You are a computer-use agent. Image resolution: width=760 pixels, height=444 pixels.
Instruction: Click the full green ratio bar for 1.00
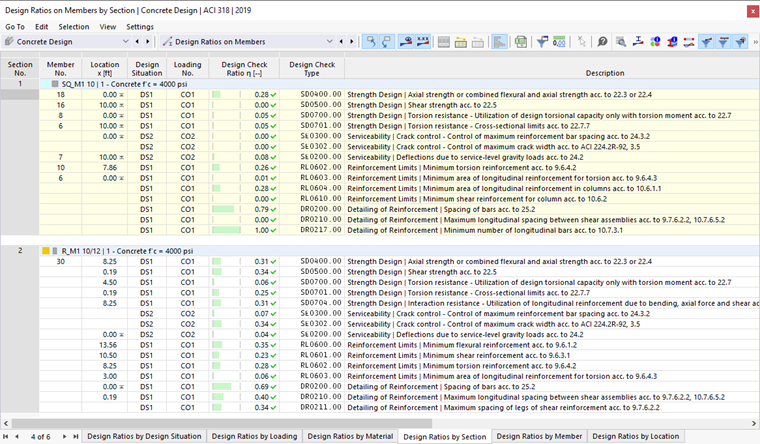[226, 230]
